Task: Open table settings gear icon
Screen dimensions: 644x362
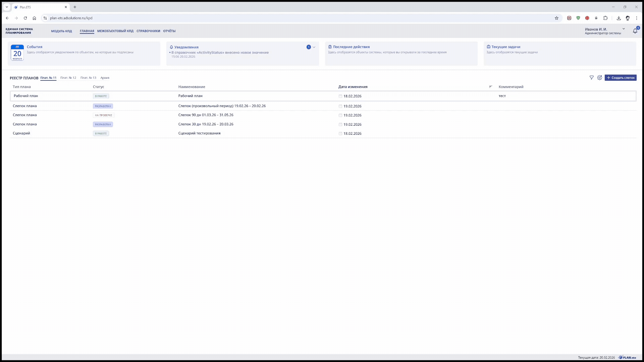Action: (x=600, y=78)
